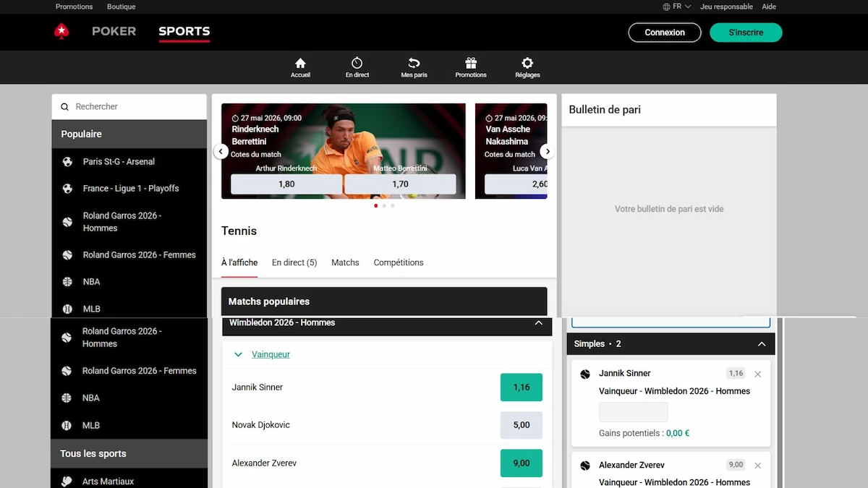Open the Aide link
Viewport: 868px width, 488px height.
coord(769,7)
